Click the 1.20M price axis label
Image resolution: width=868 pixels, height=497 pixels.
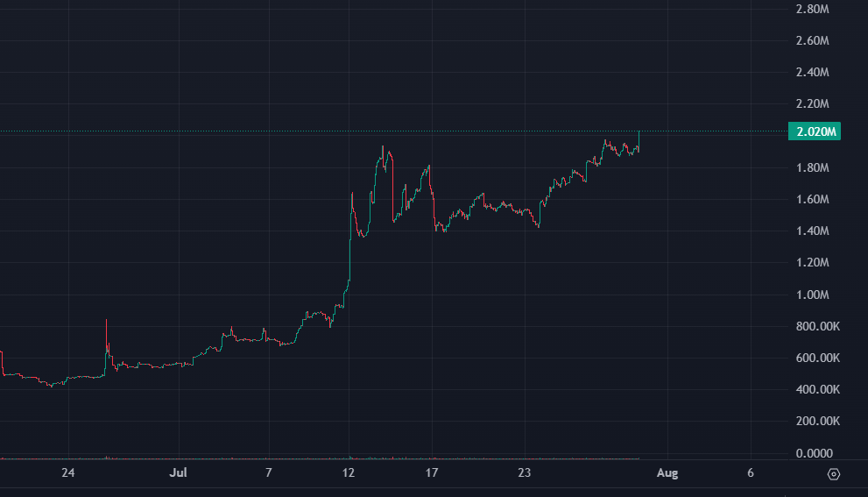(812, 262)
